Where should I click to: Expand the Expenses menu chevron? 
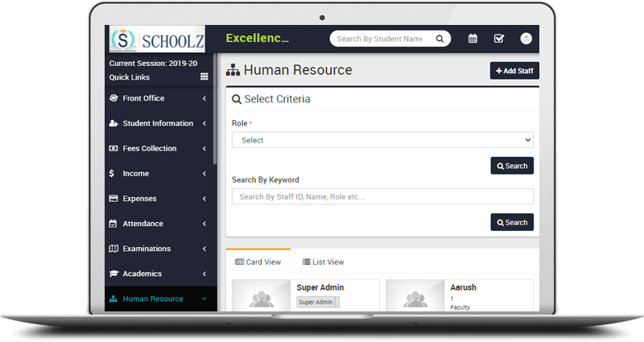(x=204, y=198)
